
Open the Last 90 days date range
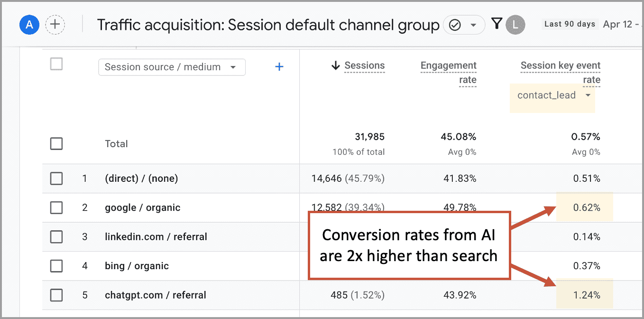[x=570, y=24]
